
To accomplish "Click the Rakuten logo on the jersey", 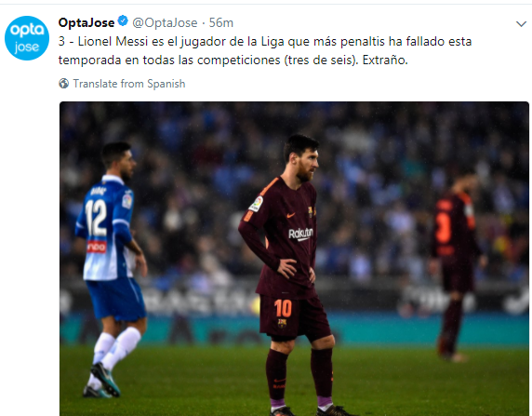I will pyautogui.click(x=300, y=234).
